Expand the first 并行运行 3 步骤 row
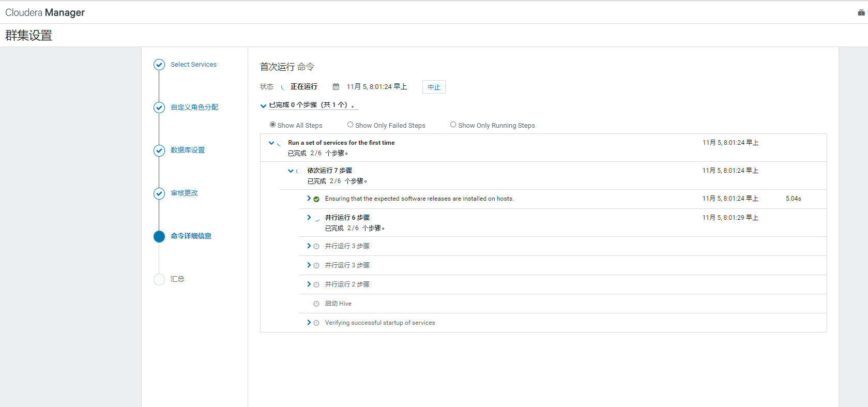The height and width of the screenshot is (407, 868). click(309, 246)
